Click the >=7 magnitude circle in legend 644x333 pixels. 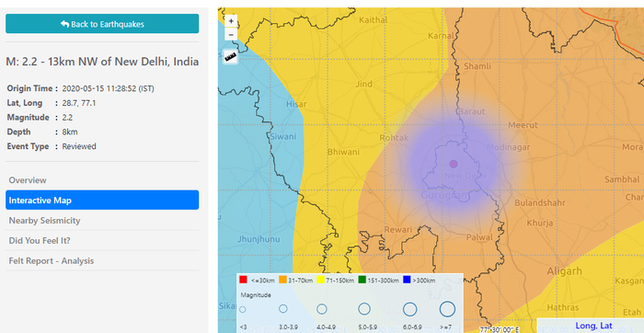[447, 309]
